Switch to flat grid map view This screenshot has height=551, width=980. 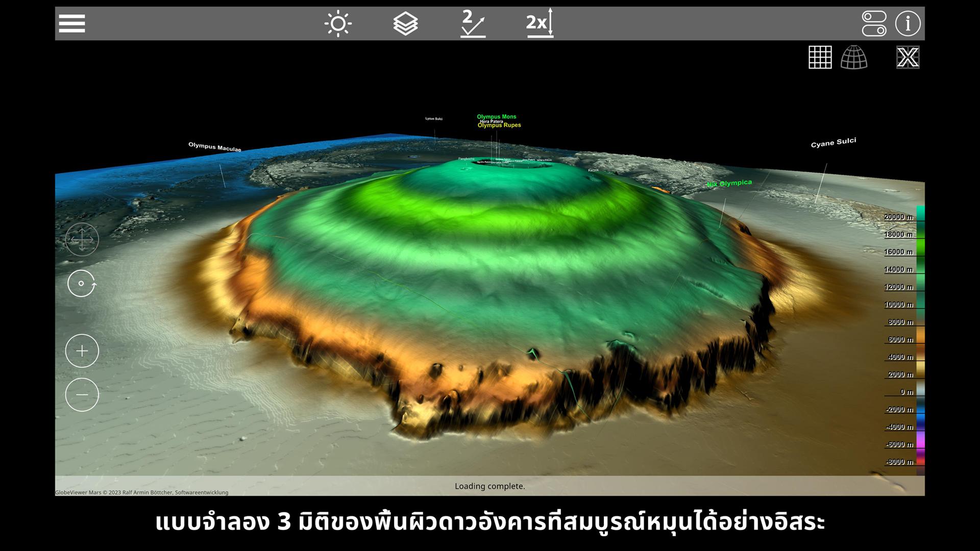pyautogui.click(x=820, y=57)
